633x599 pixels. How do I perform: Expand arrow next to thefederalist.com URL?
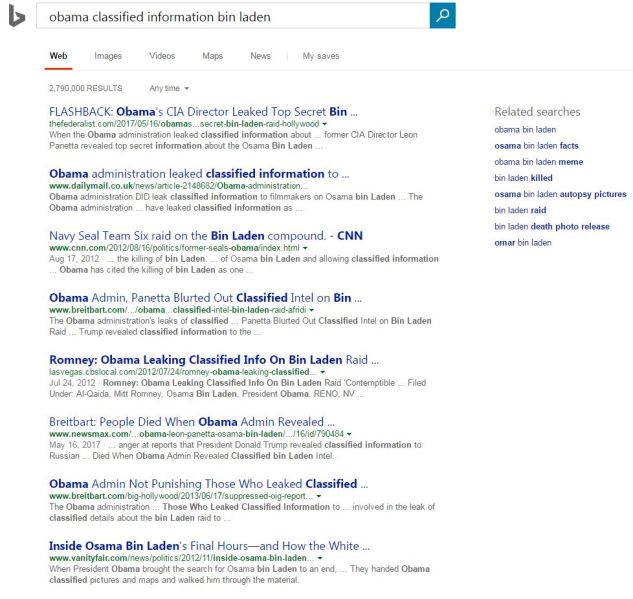(325, 124)
